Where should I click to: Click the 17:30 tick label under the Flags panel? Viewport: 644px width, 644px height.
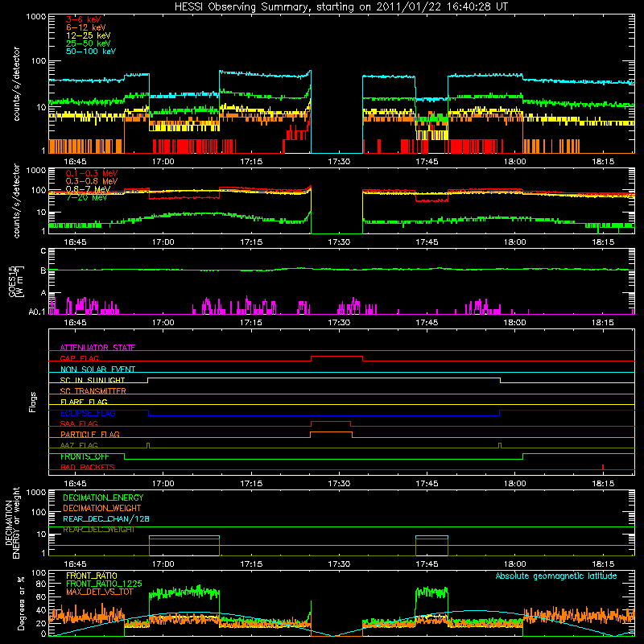(x=339, y=484)
